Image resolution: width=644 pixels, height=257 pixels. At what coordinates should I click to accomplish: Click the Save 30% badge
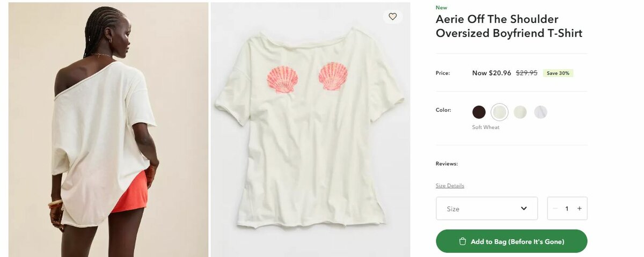coord(558,73)
